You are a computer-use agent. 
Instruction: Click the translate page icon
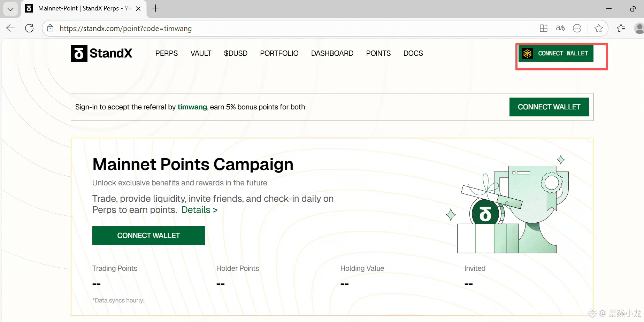560,28
